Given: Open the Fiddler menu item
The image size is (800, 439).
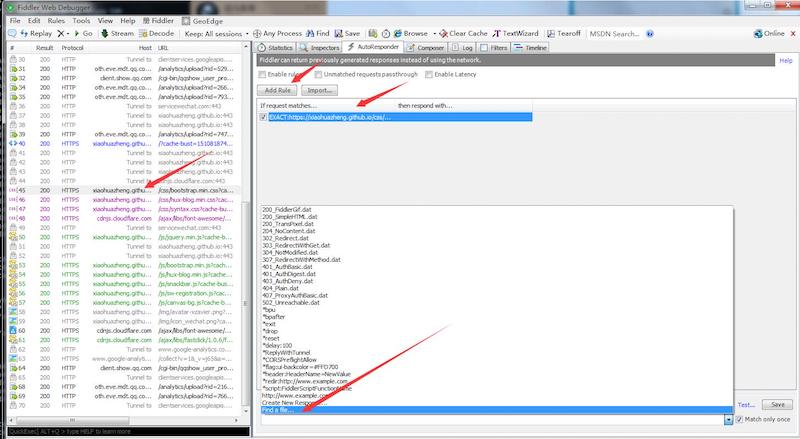Looking at the screenshot, I should [158, 21].
